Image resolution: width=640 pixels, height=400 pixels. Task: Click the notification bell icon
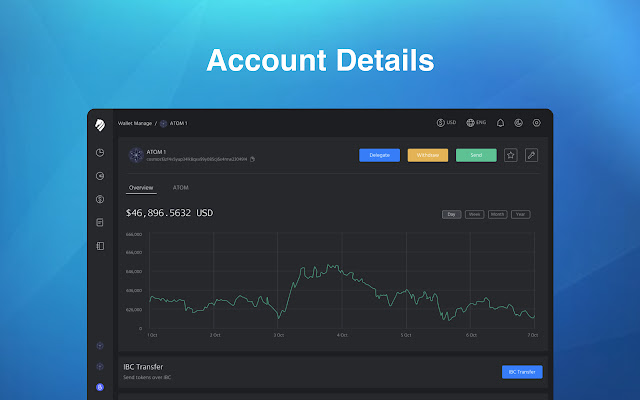[500, 123]
